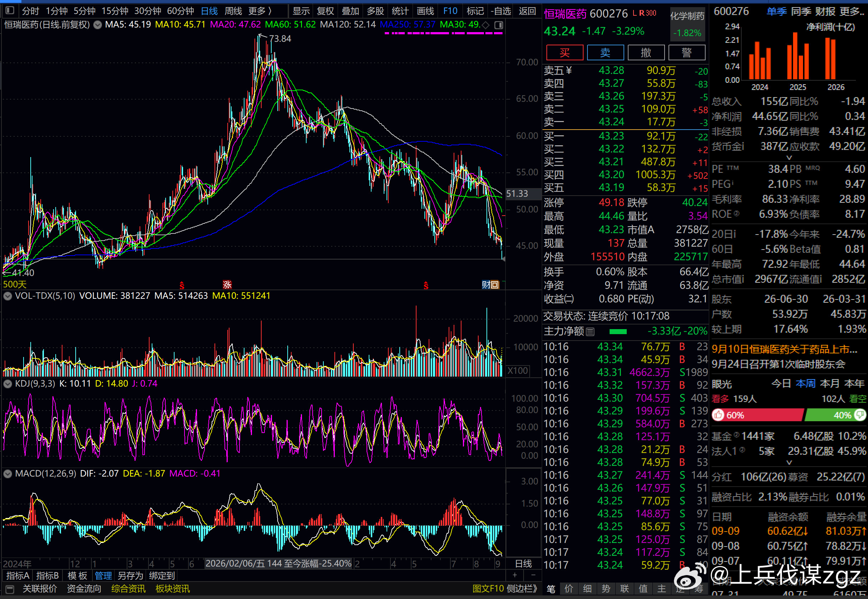
Task: Click the 撤 cancel order button
Action: 646,52
